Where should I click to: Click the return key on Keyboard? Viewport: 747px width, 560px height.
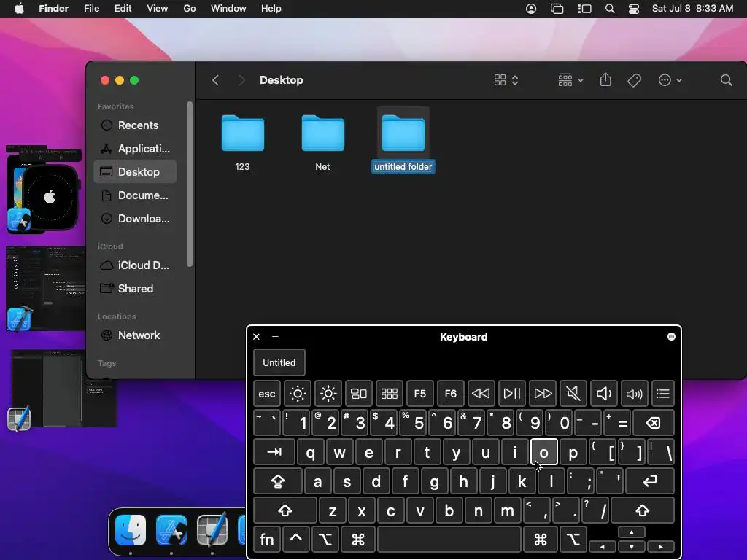coord(650,481)
